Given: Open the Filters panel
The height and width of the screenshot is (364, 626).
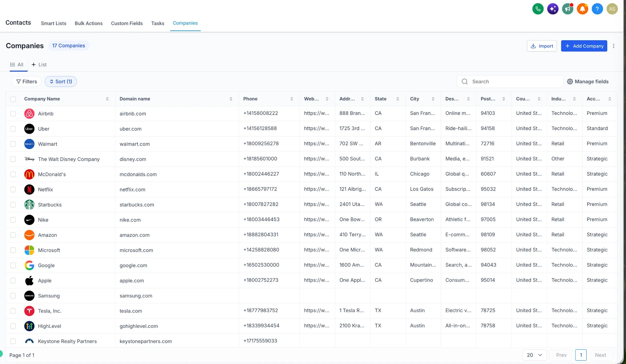Looking at the screenshot, I should coord(27,82).
